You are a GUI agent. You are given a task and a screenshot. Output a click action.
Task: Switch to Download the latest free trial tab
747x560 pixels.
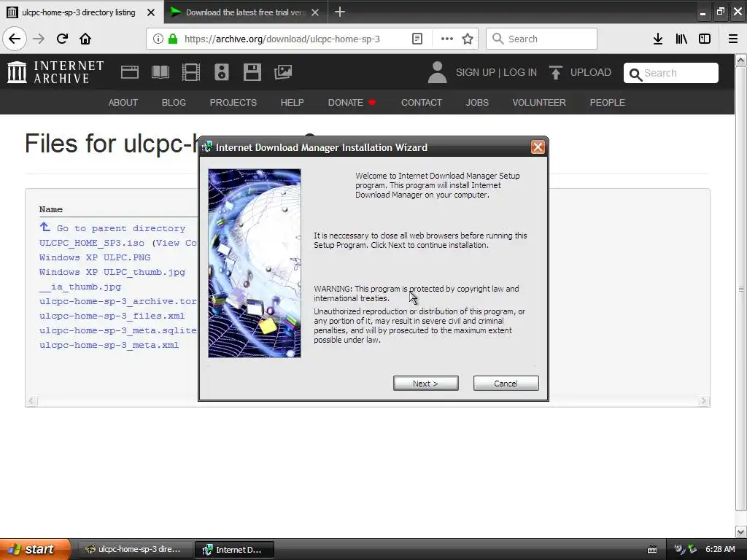244,12
